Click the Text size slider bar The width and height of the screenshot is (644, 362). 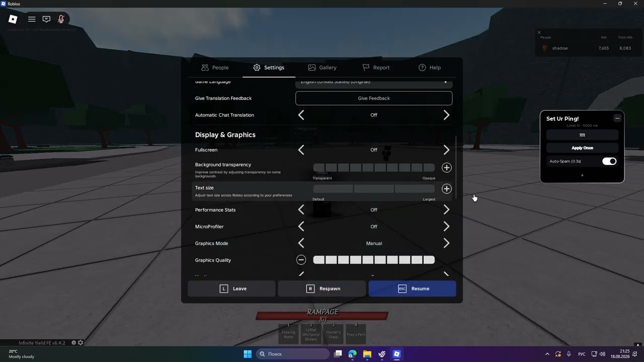point(374,189)
